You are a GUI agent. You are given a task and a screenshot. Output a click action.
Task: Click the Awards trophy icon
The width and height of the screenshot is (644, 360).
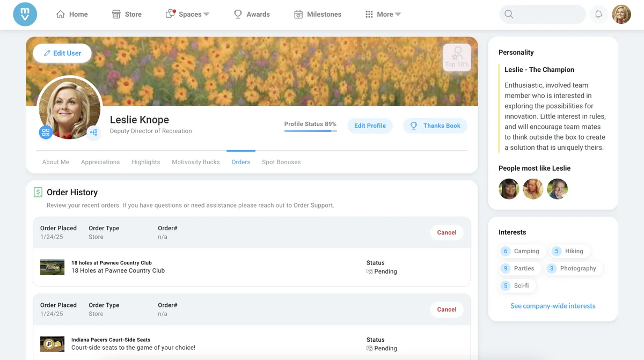click(238, 14)
